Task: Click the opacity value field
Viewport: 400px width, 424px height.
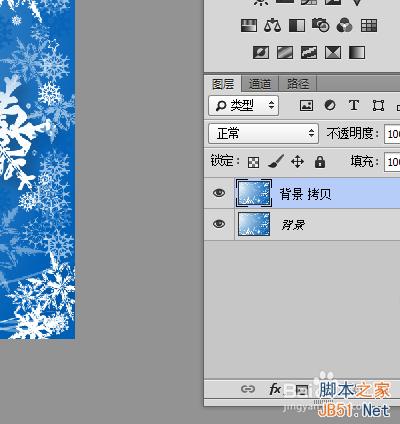Action: click(x=392, y=134)
